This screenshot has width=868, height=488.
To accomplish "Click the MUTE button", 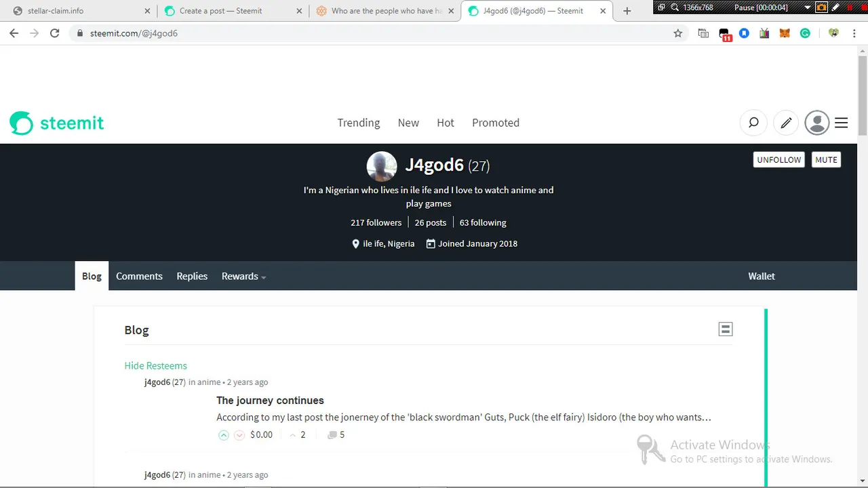I will pos(826,160).
